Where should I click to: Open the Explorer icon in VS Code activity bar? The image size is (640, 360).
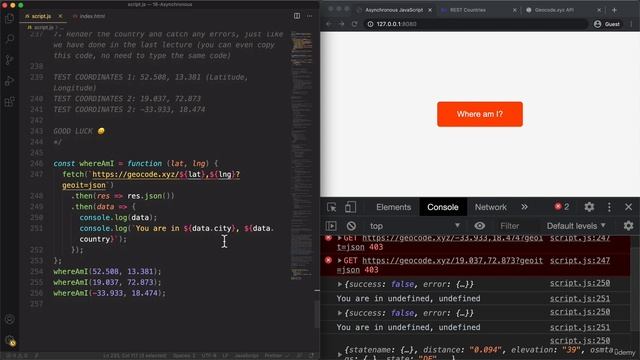coord(9,18)
